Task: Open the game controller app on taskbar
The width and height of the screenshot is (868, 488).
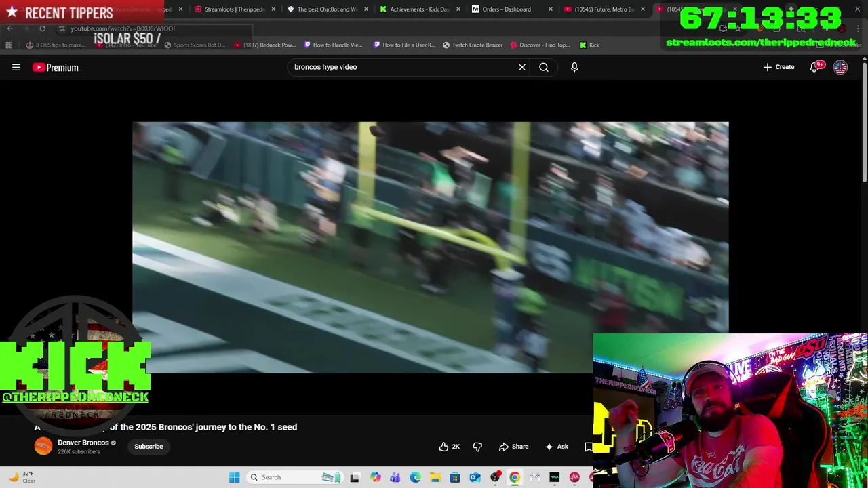Action: 534,477
